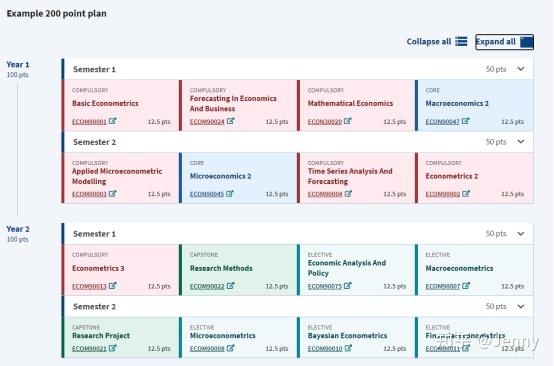Image resolution: width=554 pixels, height=366 pixels.
Task: Open external link icon for Research Methods
Action: (230, 285)
